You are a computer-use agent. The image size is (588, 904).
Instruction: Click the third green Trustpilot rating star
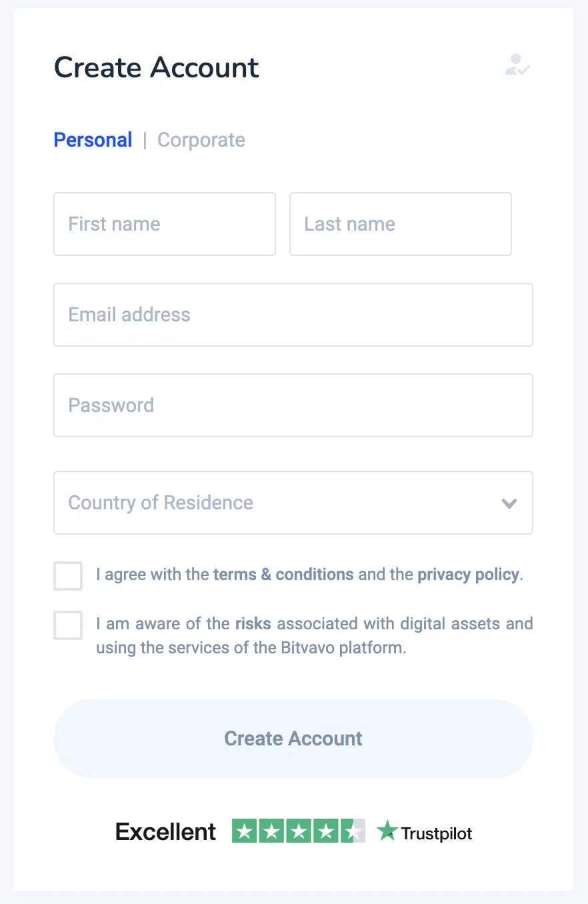(299, 831)
